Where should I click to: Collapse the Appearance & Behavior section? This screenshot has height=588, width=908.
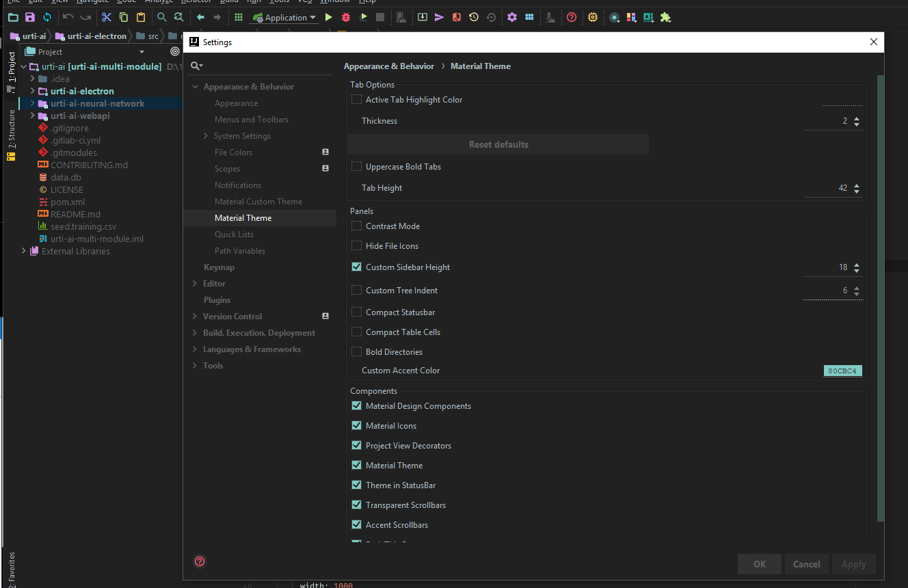(196, 86)
